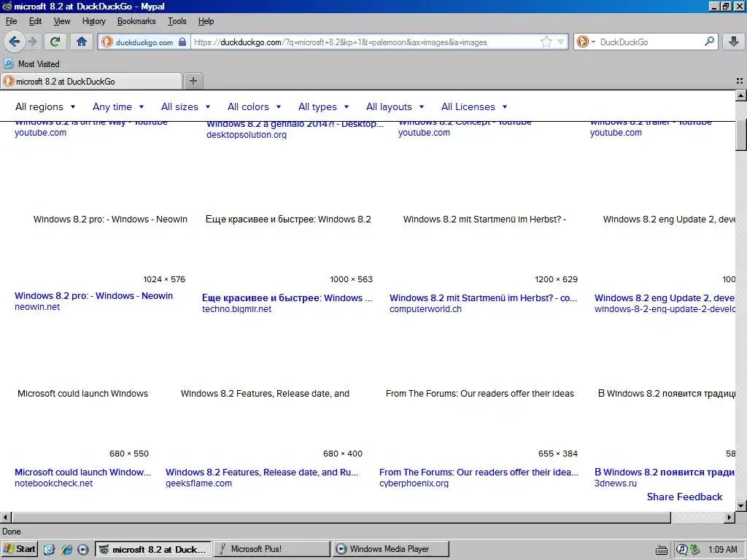747x560 pixels.
Task: Open the Downloads arrow button
Action: (734, 42)
